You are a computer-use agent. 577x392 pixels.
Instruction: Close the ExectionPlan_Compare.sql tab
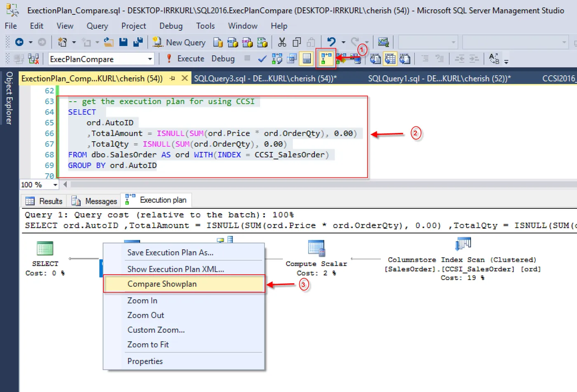coord(185,78)
